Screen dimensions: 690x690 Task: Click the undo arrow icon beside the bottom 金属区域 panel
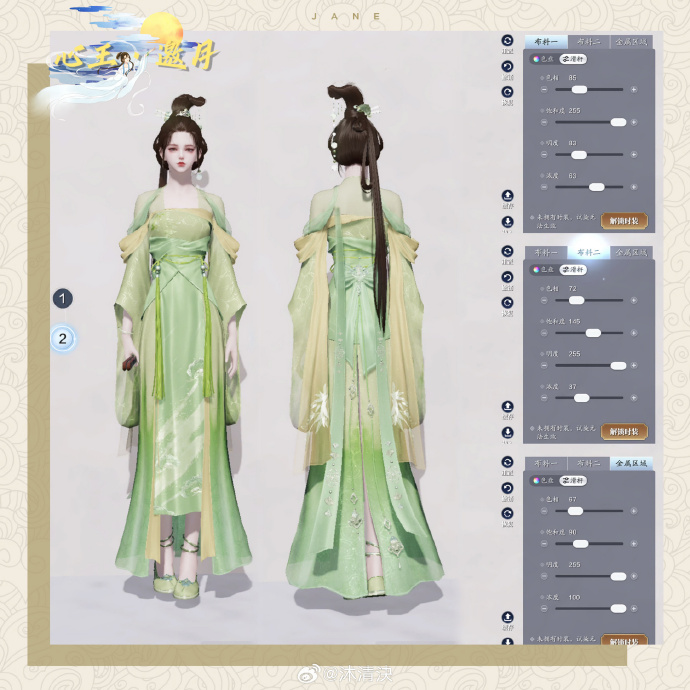[507, 488]
